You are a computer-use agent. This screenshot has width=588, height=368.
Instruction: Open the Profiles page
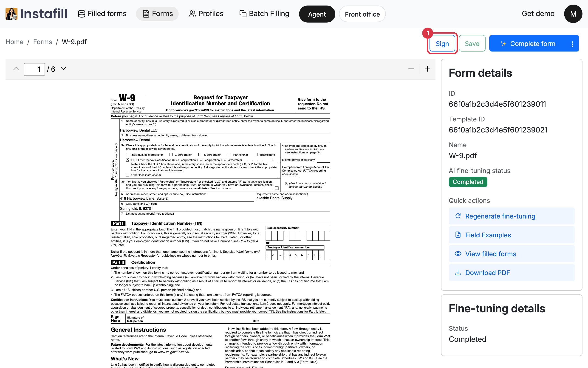pyautogui.click(x=206, y=14)
